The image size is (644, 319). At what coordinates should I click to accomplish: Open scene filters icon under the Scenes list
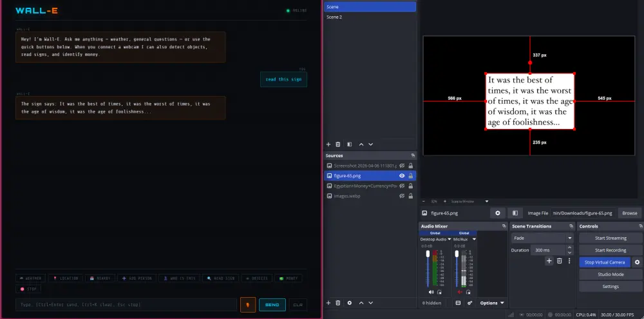(x=350, y=144)
